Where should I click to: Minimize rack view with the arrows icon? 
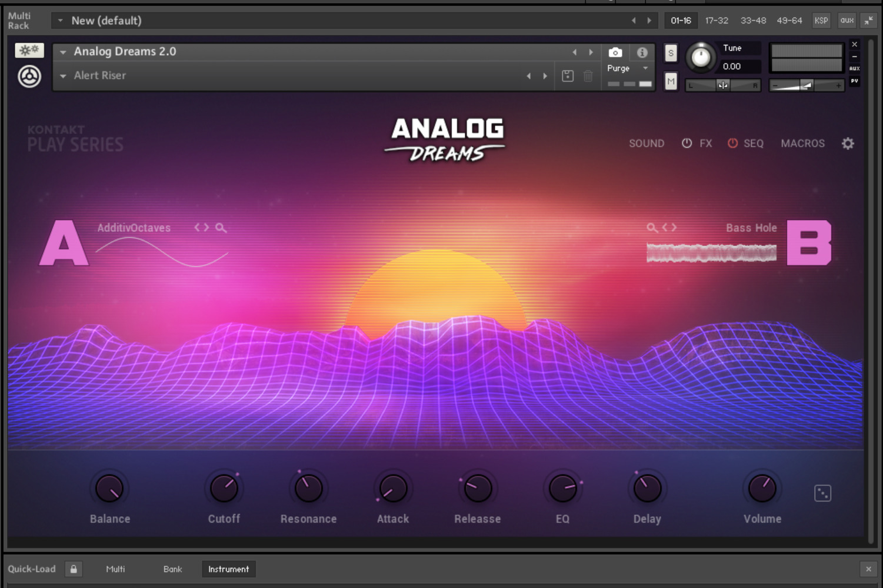(x=869, y=21)
